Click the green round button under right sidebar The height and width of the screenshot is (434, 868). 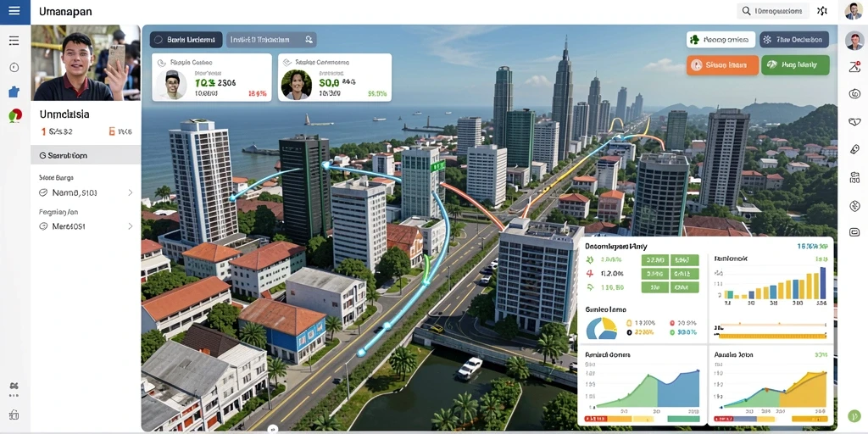click(854, 416)
